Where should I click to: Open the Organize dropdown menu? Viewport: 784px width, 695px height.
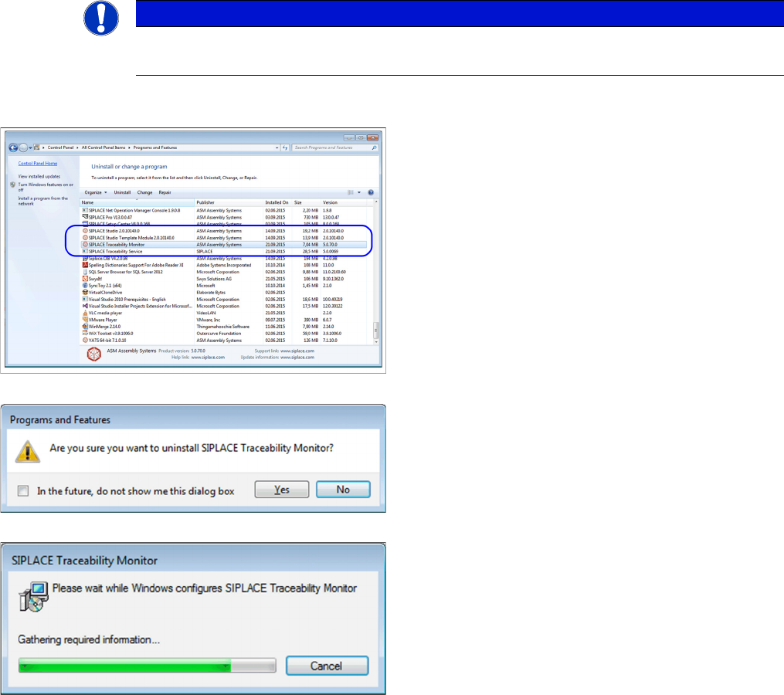pyautogui.click(x=96, y=192)
